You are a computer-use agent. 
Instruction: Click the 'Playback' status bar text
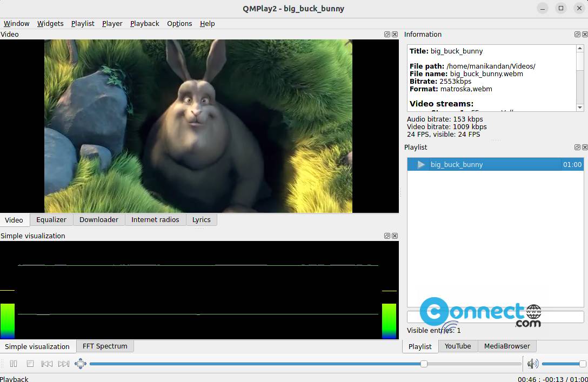14,379
